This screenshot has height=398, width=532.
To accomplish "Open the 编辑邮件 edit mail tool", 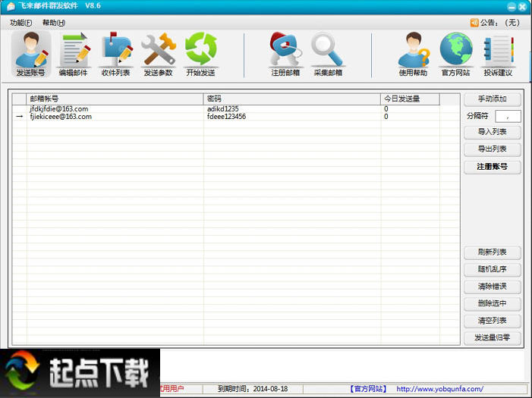I will click(x=74, y=54).
